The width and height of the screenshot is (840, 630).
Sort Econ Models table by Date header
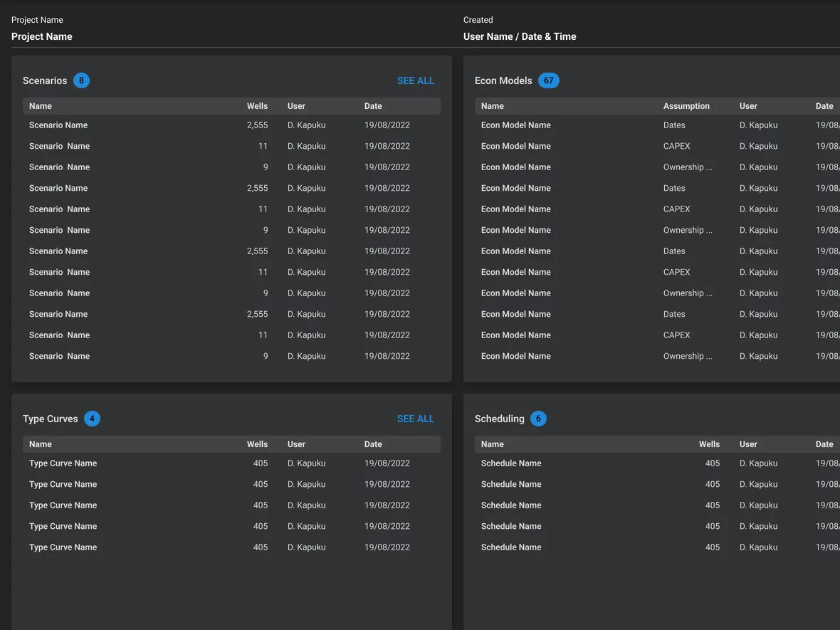click(x=824, y=106)
